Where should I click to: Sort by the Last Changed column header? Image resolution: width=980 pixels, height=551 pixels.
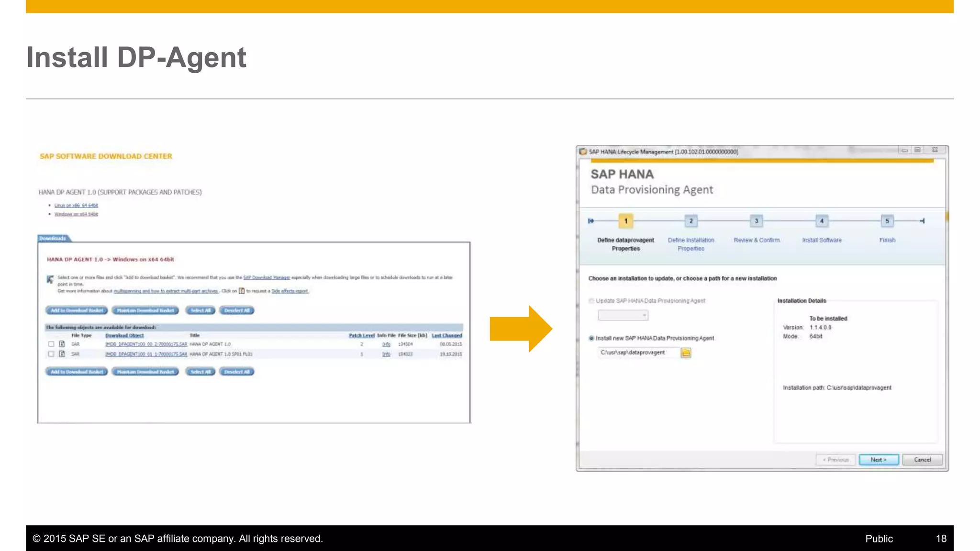coord(447,335)
